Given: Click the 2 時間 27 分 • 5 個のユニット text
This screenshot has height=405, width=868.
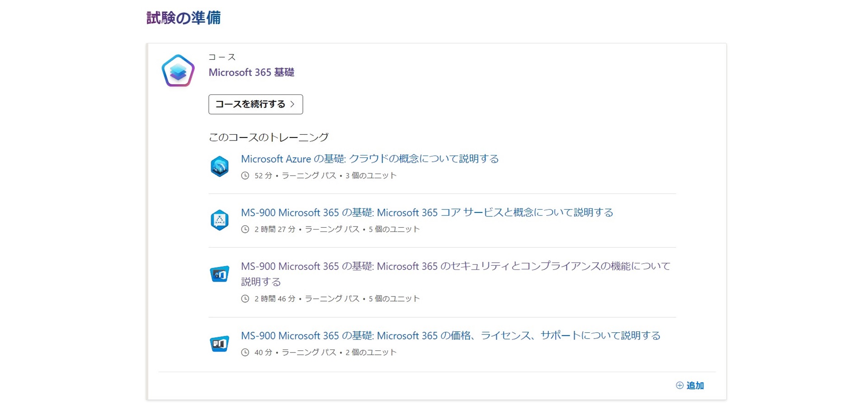Looking at the screenshot, I should click(337, 229).
